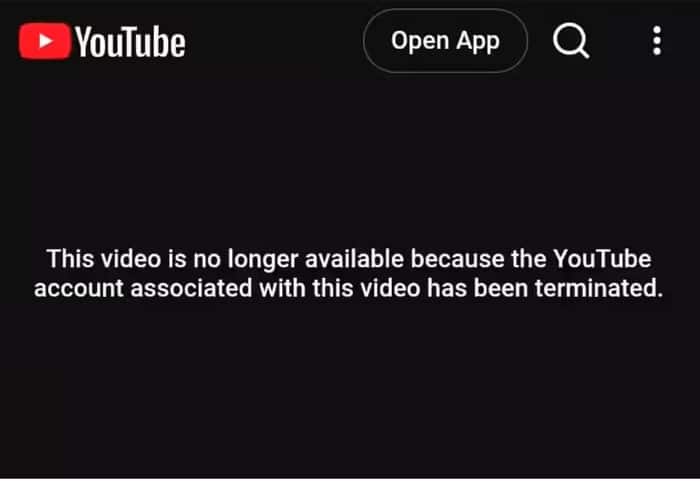Tap the blank player area above the error message
Viewport: 700px width, 481px height.
tap(350, 161)
